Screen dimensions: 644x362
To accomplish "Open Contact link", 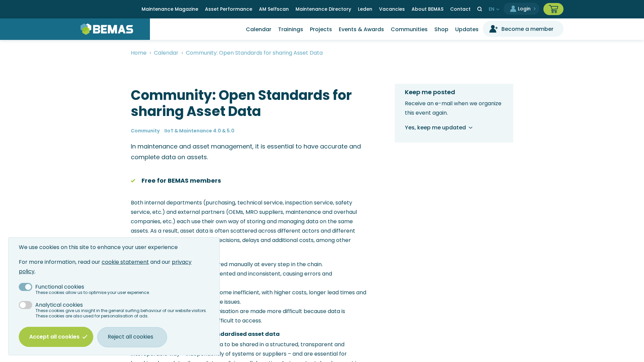I will pos(460,9).
